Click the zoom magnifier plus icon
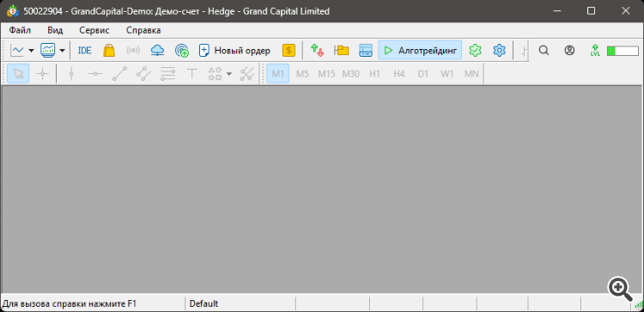The height and width of the screenshot is (312, 644). point(620,289)
